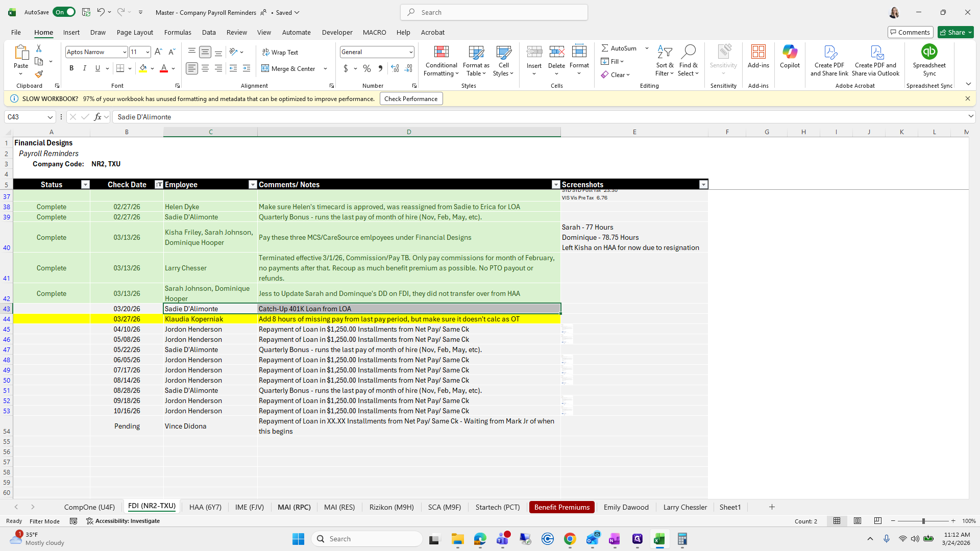Expand the number format General dropdown
The image size is (980, 551).
click(411, 52)
